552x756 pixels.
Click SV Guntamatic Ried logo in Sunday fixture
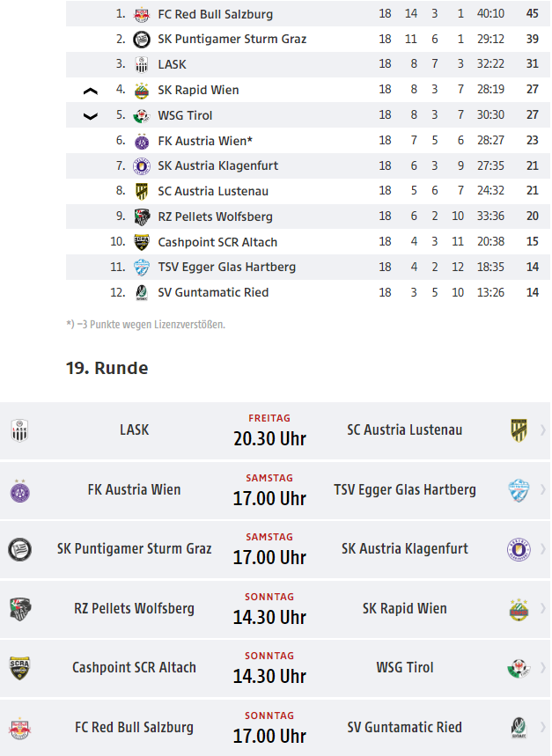(x=519, y=728)
